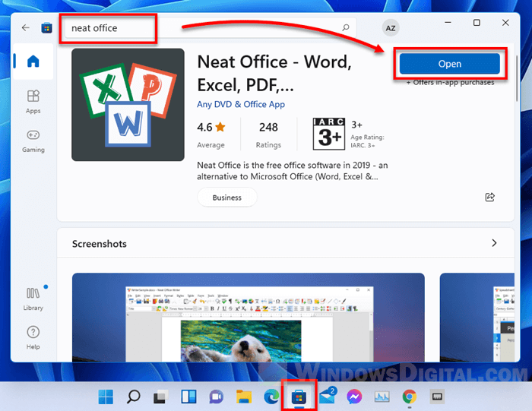Open the AZ user profile avatar
Image resolution: width=532 pixels, height=411 pixels.
coord(391,27)
